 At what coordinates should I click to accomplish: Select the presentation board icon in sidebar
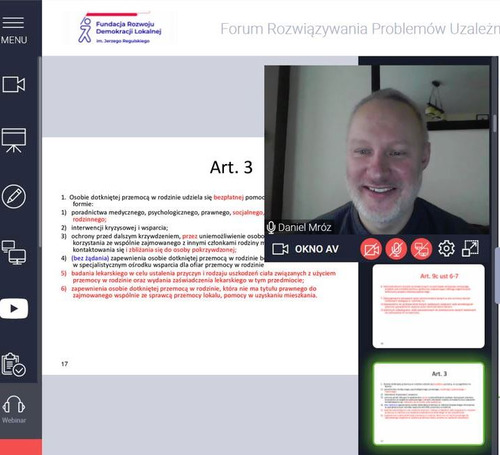coord(14,140)
